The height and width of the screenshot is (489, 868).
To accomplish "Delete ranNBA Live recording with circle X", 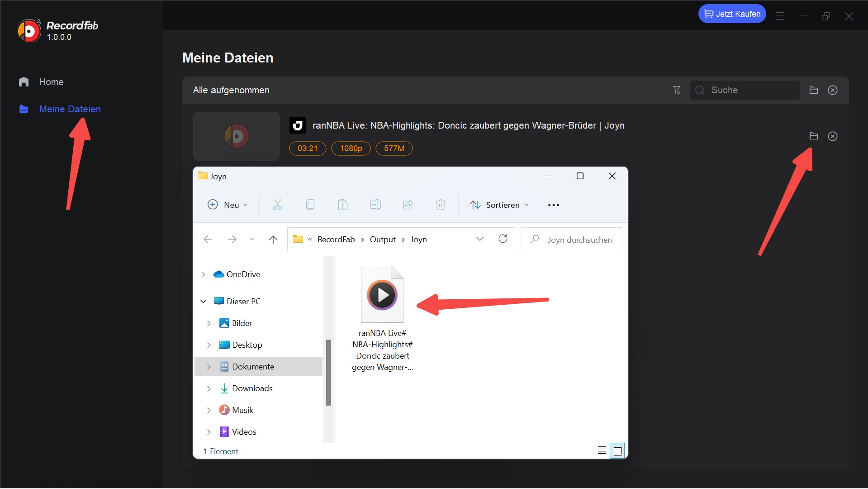I will click(x=833, y=136).
